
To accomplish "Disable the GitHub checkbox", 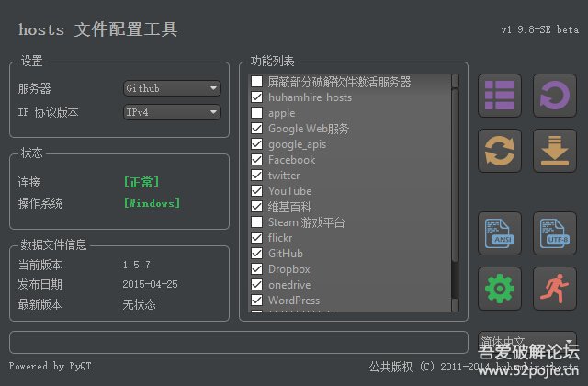I will [257, 254].
